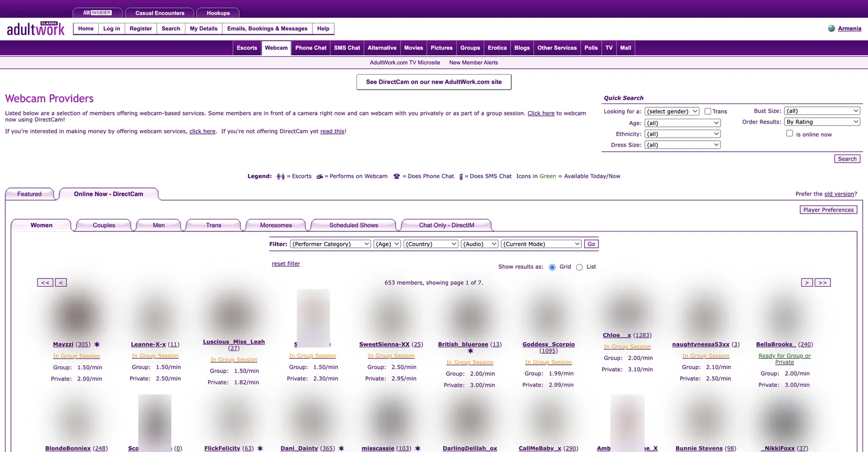
Task: Open the Scheduled Shows tab
Action: (354, 225)
